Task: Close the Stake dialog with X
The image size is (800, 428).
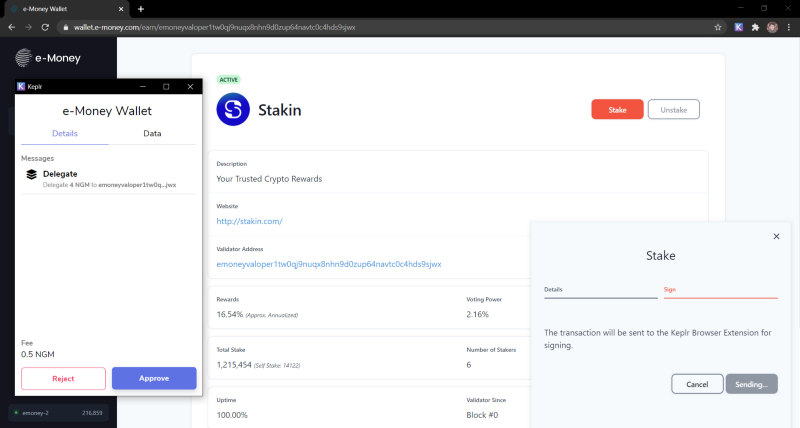Action: click(776, 236)
